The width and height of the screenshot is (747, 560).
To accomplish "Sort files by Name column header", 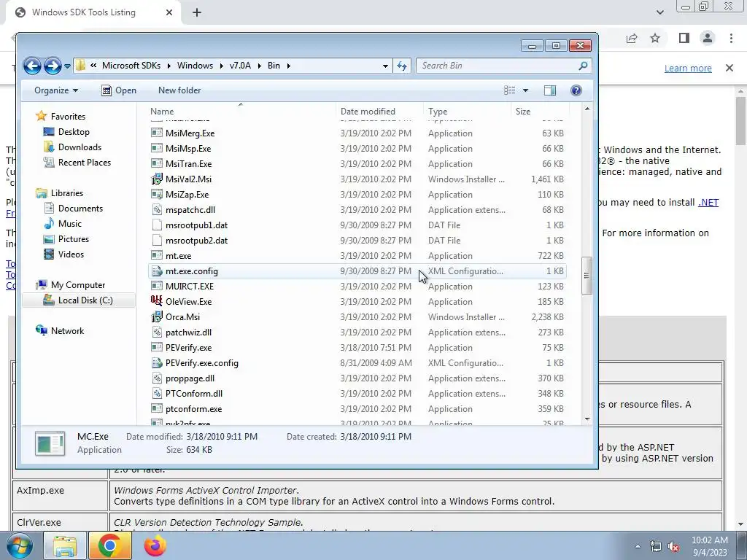I will tap(162, 112).
